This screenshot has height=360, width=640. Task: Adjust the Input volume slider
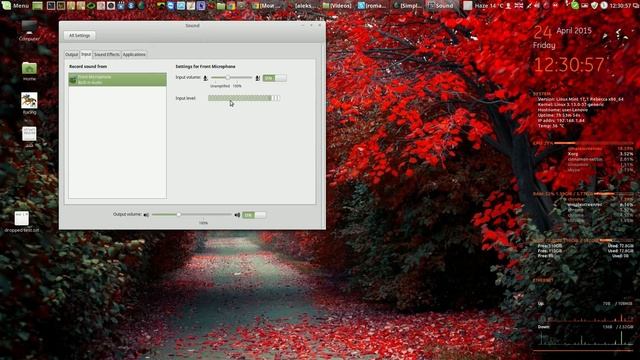[231, 77]
